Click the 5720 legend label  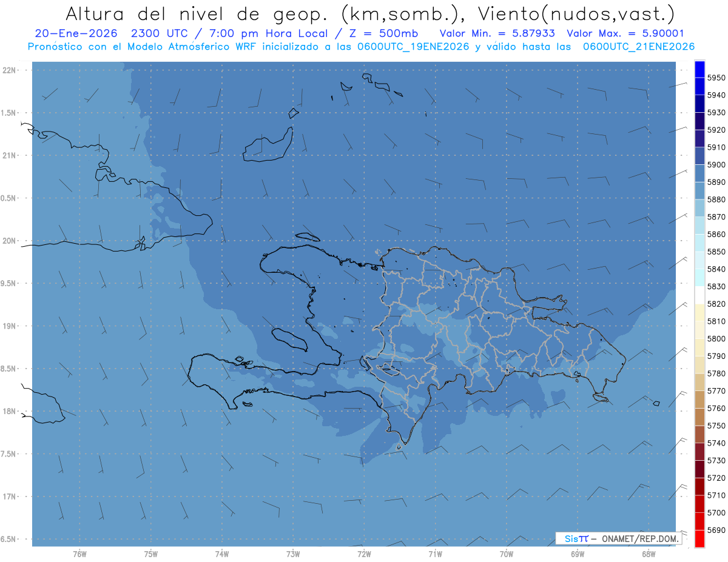click(716, 478)
